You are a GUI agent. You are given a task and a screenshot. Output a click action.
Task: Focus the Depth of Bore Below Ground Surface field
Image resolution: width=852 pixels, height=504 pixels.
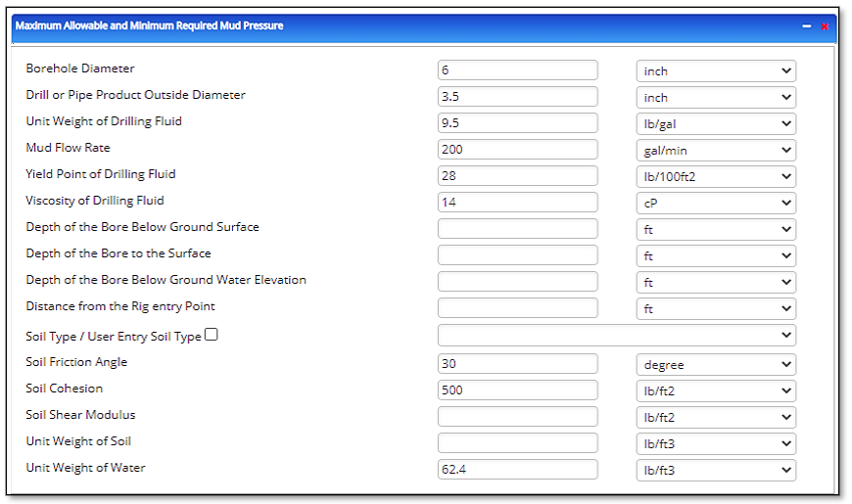(517, 229)
